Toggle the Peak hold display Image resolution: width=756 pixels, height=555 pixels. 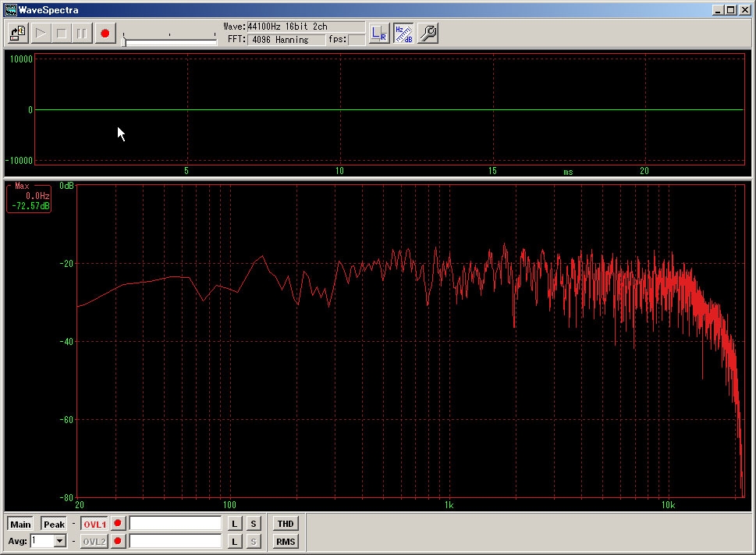coord(54,524)
